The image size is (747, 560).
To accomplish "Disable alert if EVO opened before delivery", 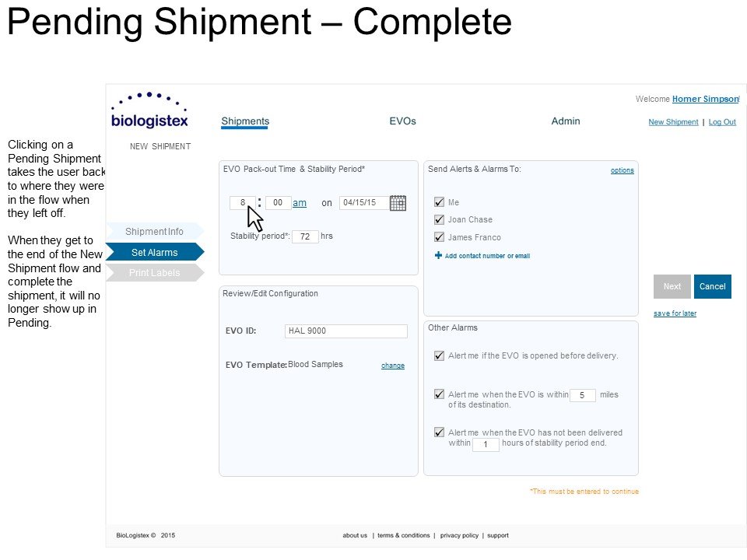I will point(439,355).
